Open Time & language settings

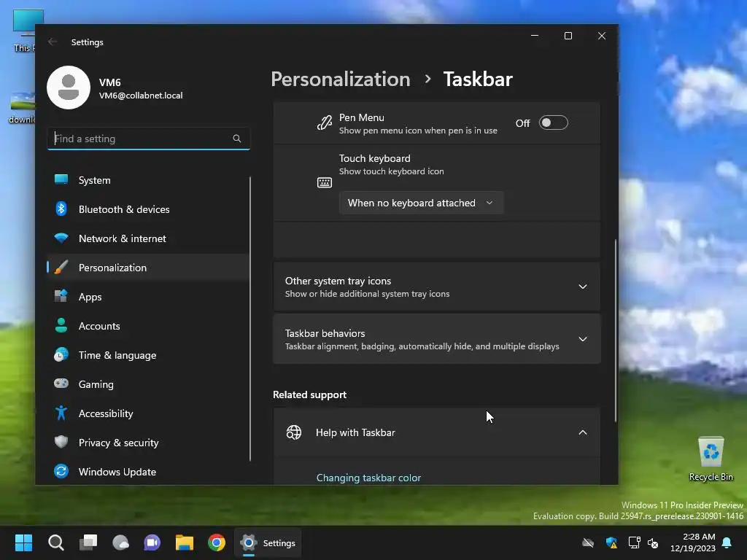[148, 355]
